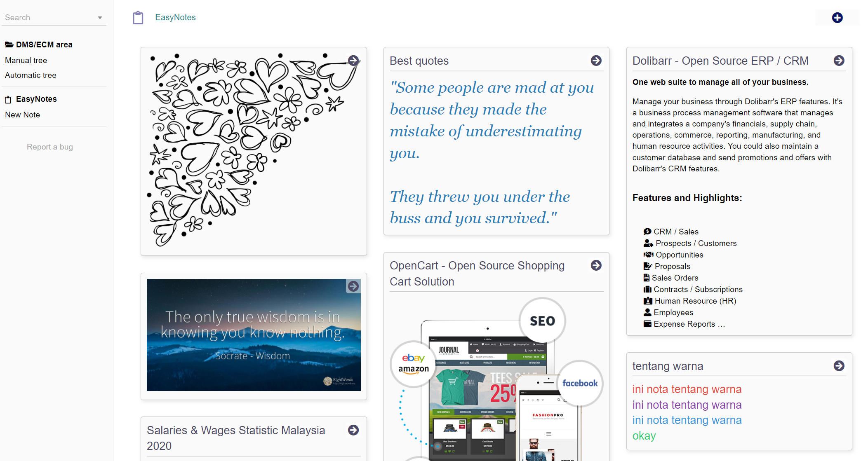
Task: Click the add new note plus icon
Action: click(837, 18)
